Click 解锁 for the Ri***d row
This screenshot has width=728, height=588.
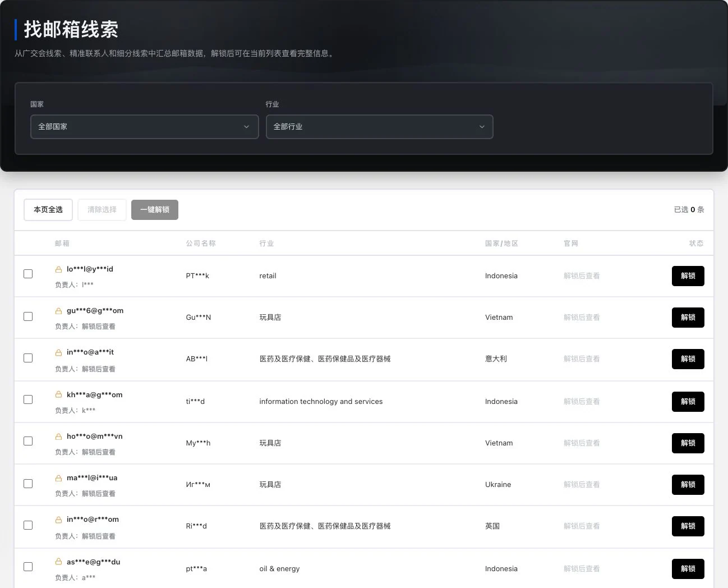pos(688,526)
